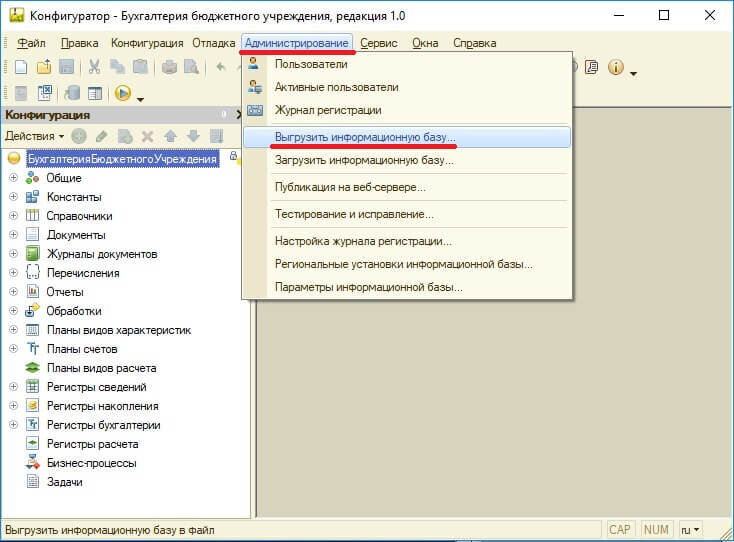
Task: Click the Paste clipboard icon
Action: point(140,67)
